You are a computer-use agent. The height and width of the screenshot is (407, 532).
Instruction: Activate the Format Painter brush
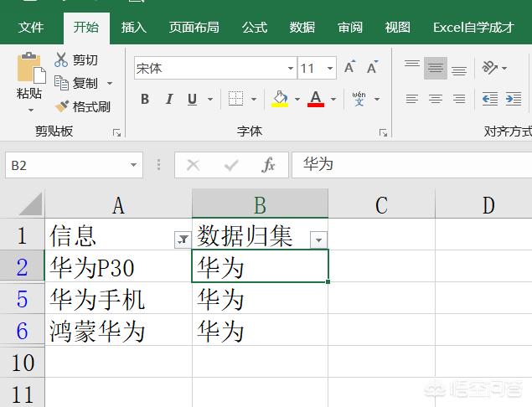click(x=61, y=106)
